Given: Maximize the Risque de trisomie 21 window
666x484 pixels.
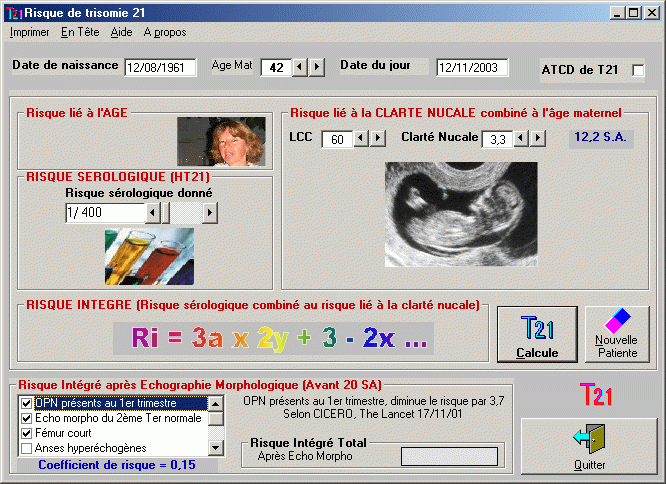Looking at the screenshot, I should pos(633,13).
